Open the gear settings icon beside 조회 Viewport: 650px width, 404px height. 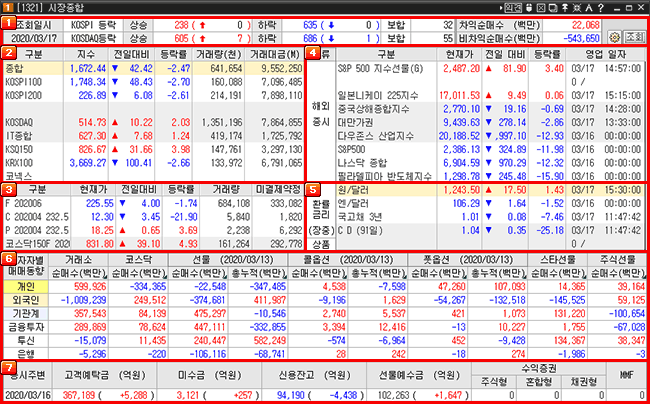pos(615,38)
